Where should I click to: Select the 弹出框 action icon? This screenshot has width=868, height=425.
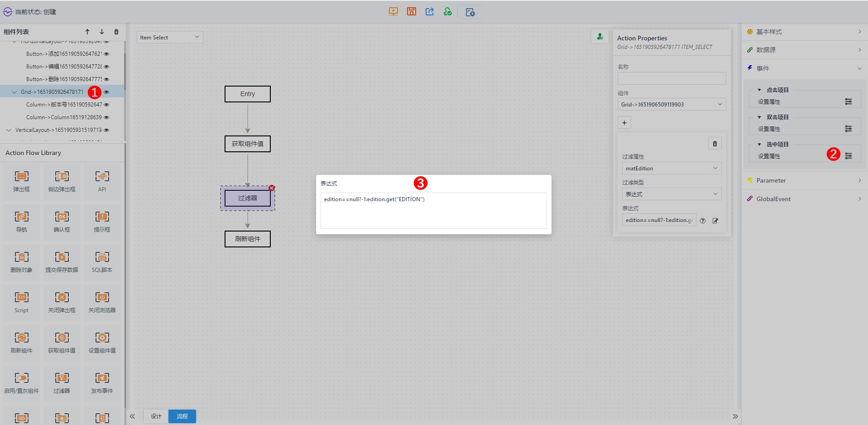[21, 176]
